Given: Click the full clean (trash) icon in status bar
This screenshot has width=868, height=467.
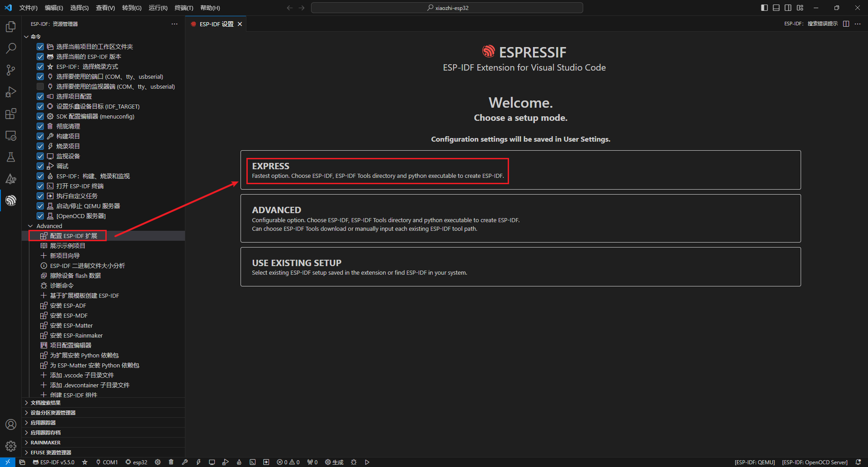Looking at the screenshot, I should (x=171, y=462).
